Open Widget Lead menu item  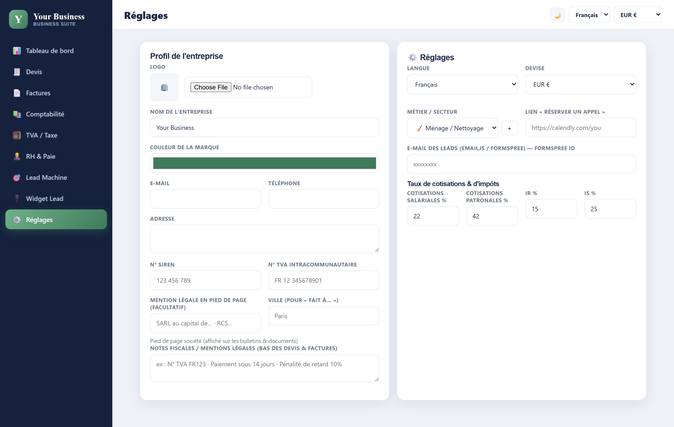56,198
